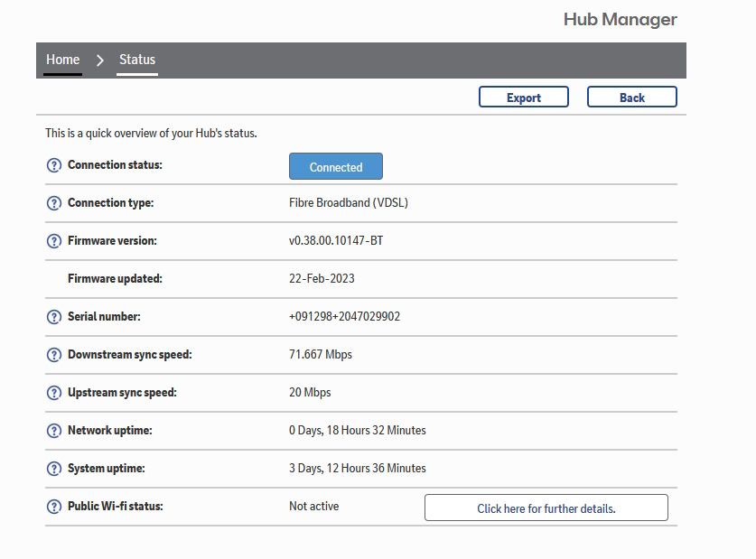Viewport: 756px width, 559px height.
Task: Click the Hub Manager title
Action: [x=620, y=19]
